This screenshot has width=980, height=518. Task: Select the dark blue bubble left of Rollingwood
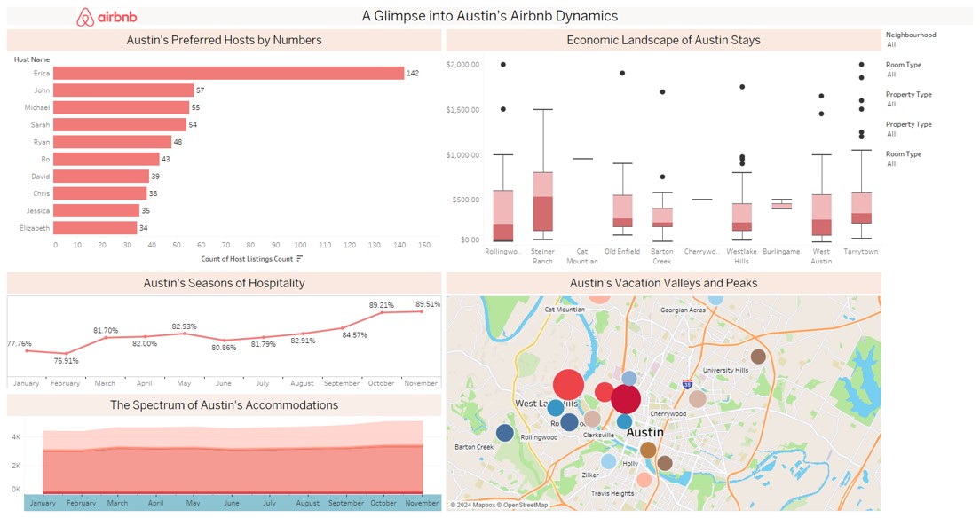[505, 432]
